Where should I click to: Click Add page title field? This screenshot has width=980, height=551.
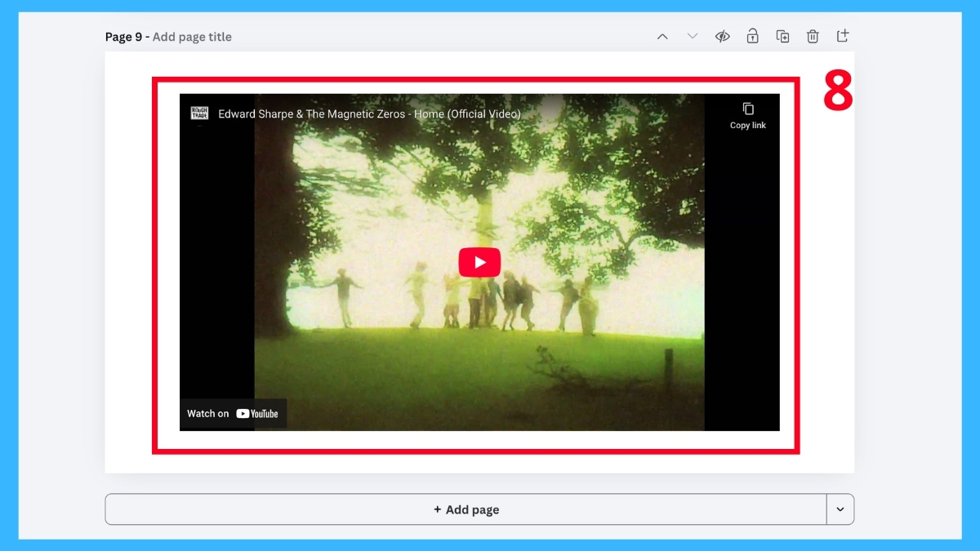click(x=192, y=37)
